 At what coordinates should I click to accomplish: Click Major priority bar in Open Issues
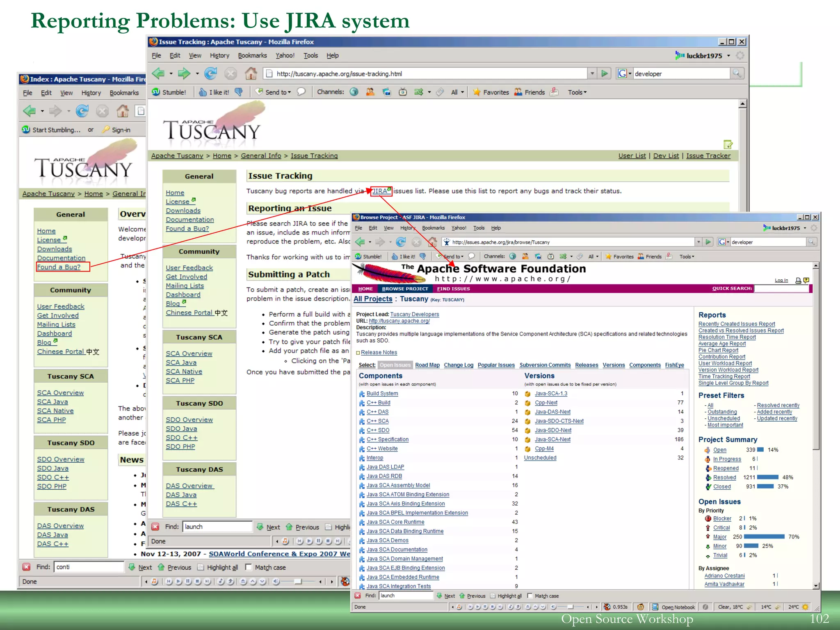[764, 536]
